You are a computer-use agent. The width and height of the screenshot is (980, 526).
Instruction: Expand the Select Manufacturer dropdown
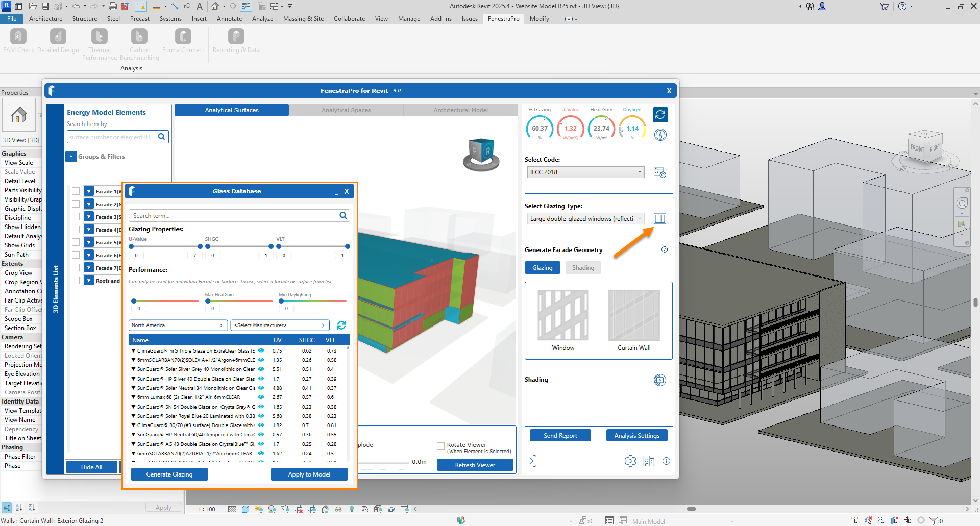coord(279,325)
